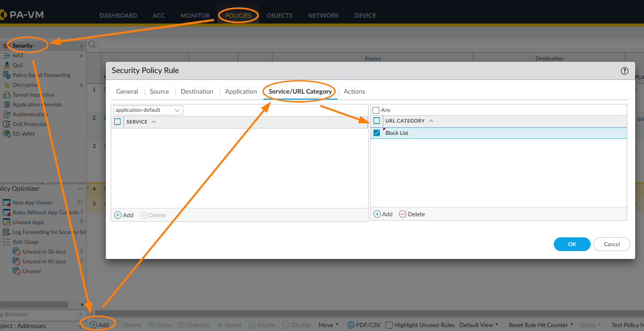Open the help icon in Security Policy Rule dialog
The width and height of the screenshot is (644, 331).
tap(624, 71)
